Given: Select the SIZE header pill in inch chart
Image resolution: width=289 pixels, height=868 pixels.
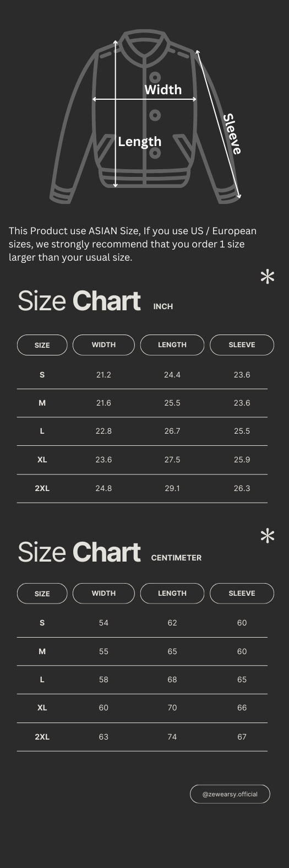Looking at the screenshot, I should click(42, 345).
